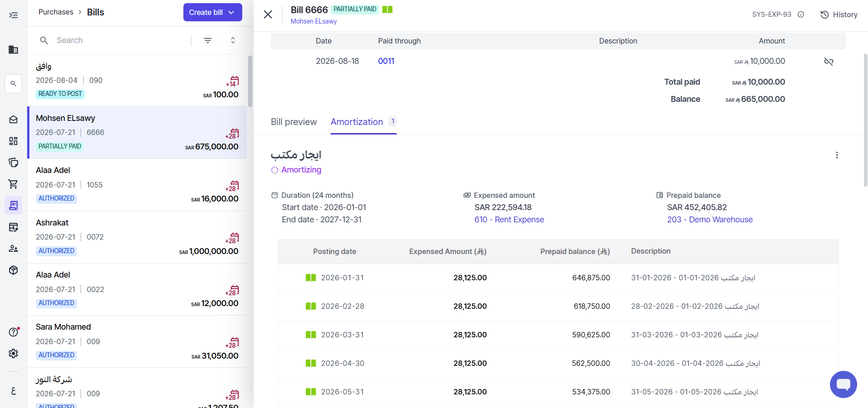Open the settings gear in sidebar
The image size is (868, 408).
[x=14, y=353]
